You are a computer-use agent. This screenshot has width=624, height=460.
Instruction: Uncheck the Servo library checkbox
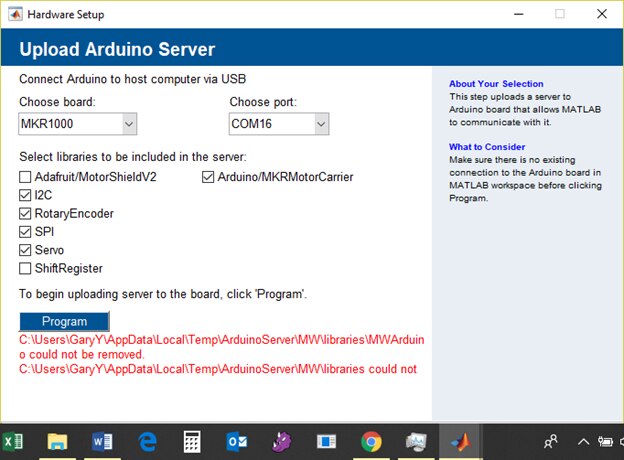(x=25, y=250)
